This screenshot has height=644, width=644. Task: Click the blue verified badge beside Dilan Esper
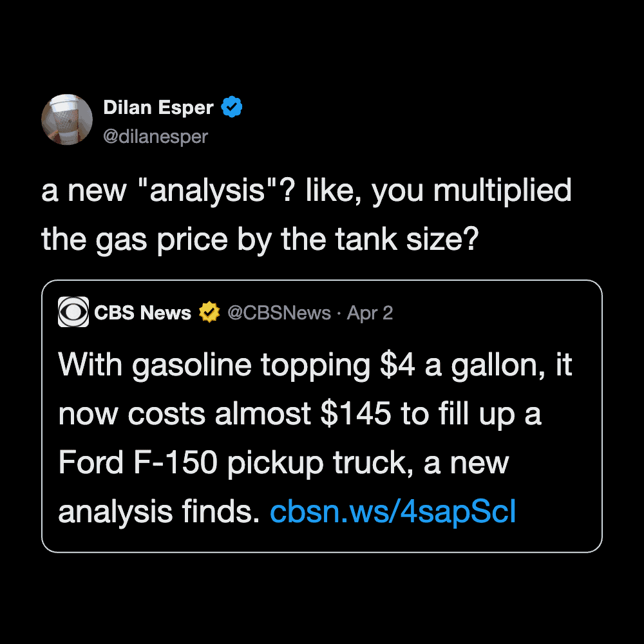pos(231,108)
